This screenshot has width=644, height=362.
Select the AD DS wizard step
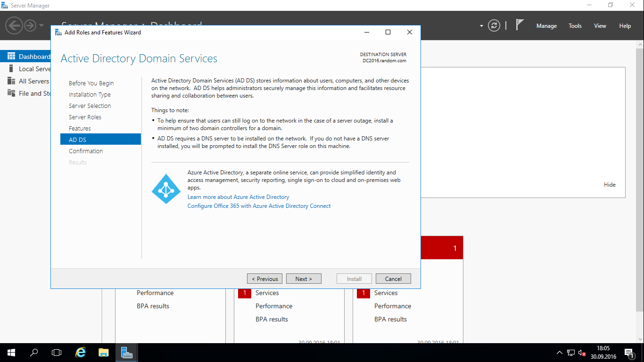(100, 140)
